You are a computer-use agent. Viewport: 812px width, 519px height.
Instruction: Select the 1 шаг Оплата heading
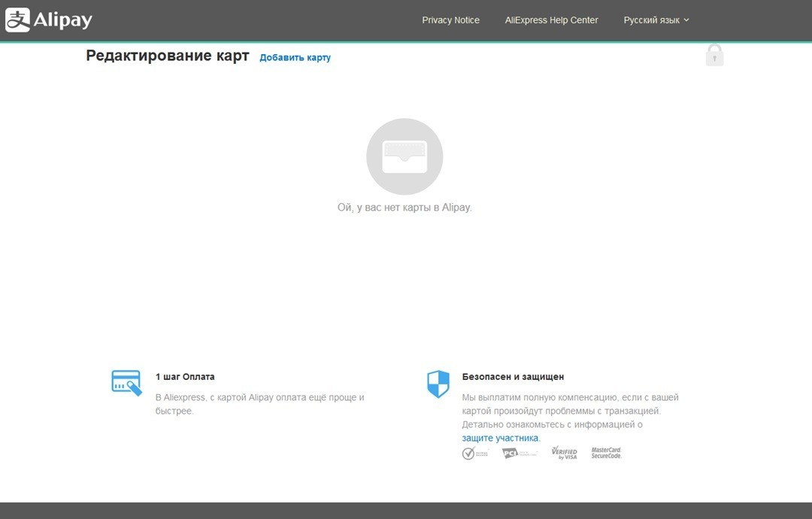click(185, 377)
